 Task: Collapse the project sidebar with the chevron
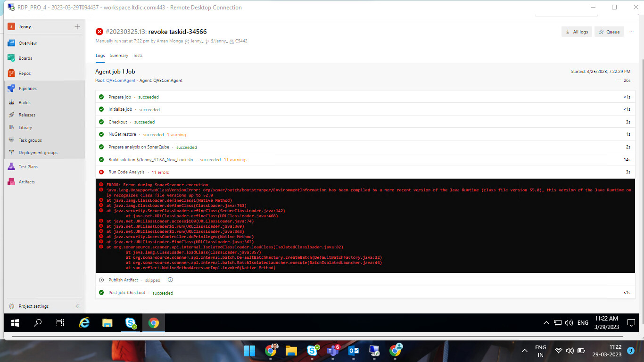tap(77, 306)
